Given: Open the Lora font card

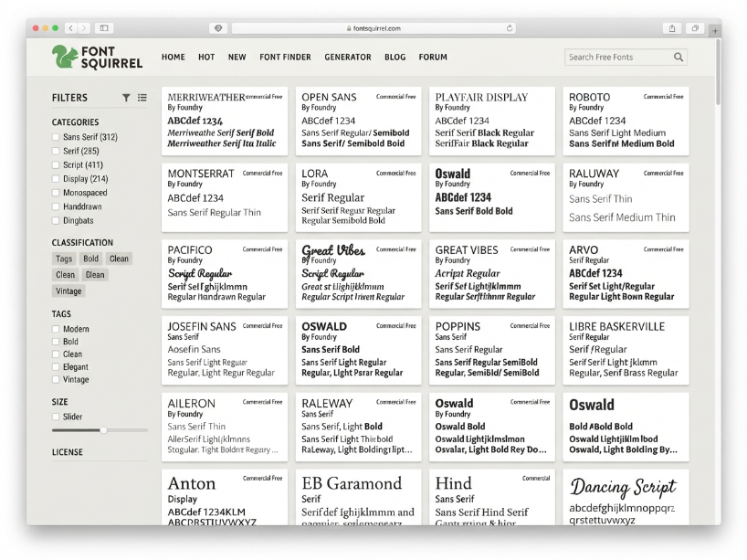Looking at the screenshot, I should coord(358,198).
